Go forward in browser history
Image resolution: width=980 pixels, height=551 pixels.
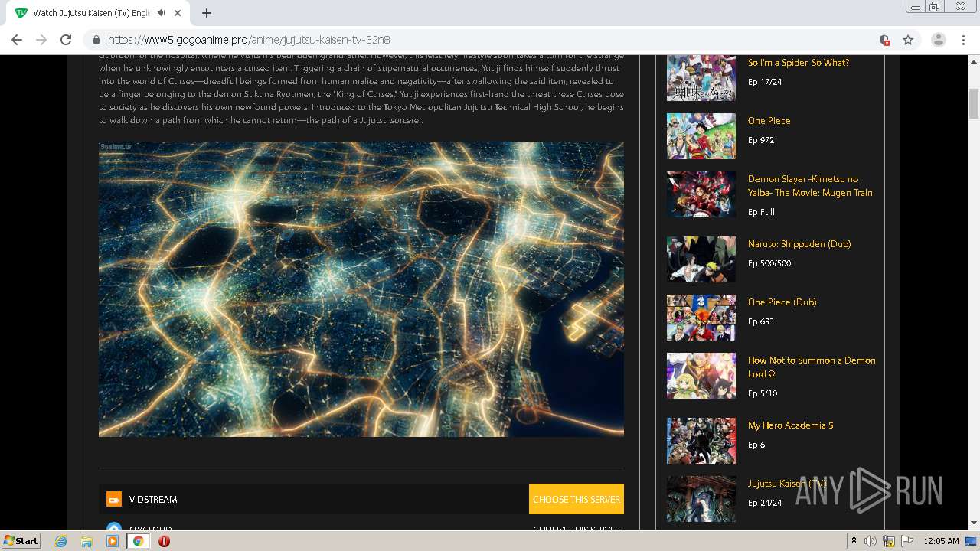tap(41, 40)
